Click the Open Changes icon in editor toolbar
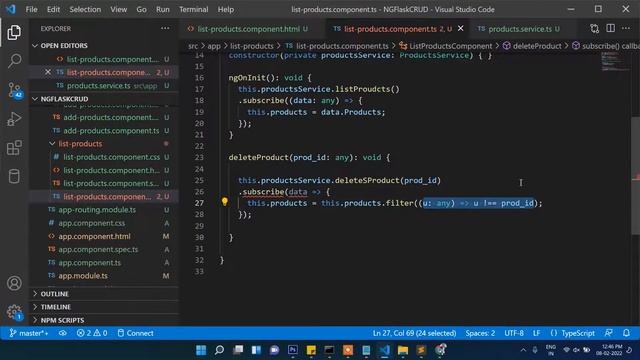The height and width of the screenshot is (360, 640). [594, 29]
